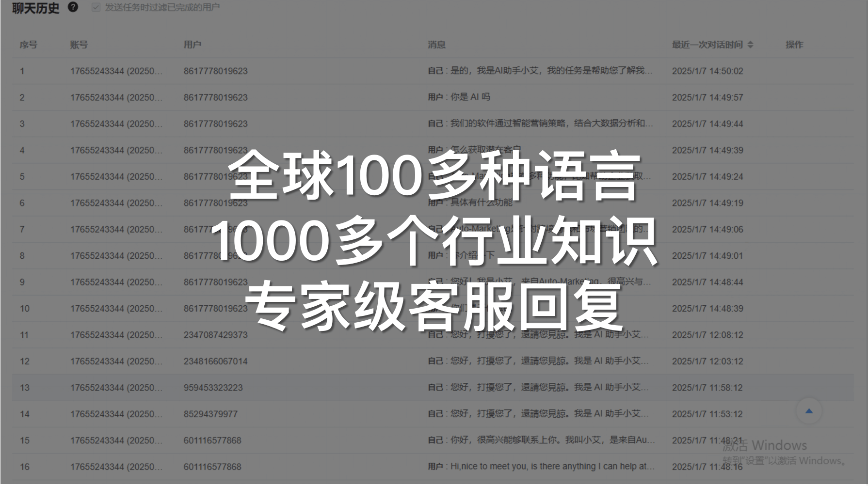Click user 8617778019623 in row 3
The height and width of the screenshot is (486, 868).
(x=215, y=124)
